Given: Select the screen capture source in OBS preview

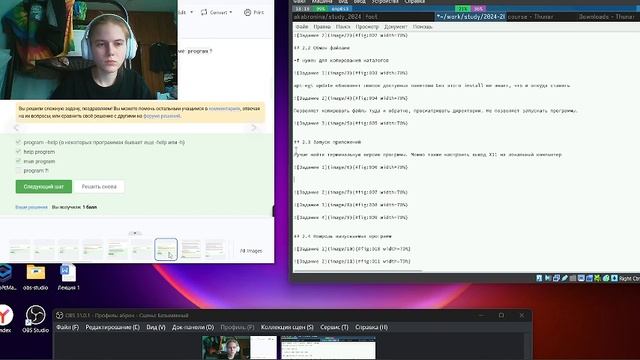Looking at the screenshot, I should coord(328,347).
